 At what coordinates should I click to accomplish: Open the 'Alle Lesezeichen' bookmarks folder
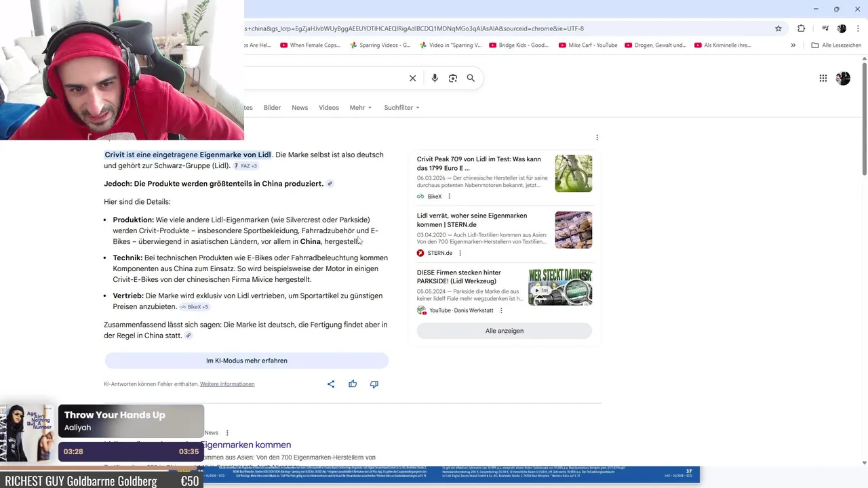coord(837,45)
